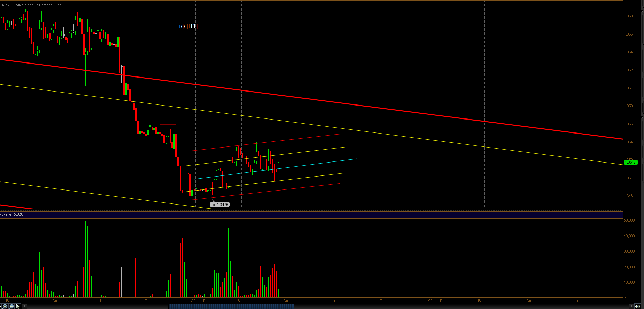Click the 20,000 volume axis label
The width and height of the screenshot is (644, 309).
[x=629, y=267]
